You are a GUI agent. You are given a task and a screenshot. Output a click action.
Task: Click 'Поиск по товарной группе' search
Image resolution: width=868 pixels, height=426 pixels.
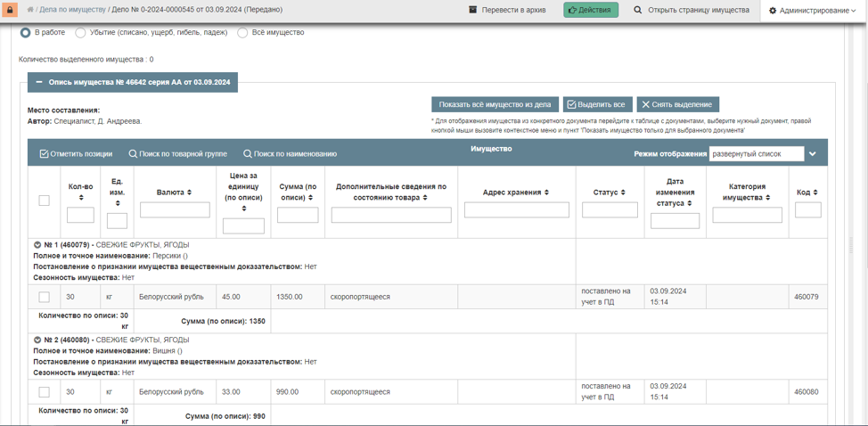177,154
